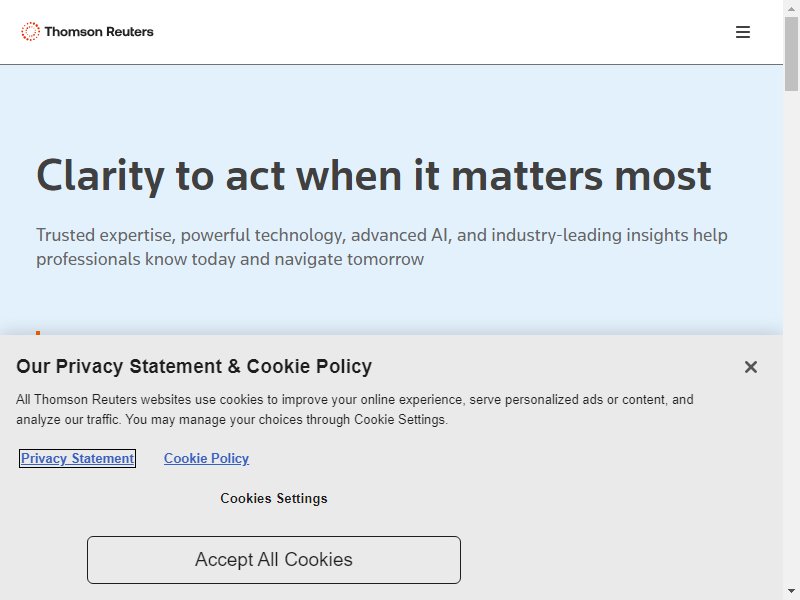Click the scrollbar up arrow
This screenshot has height=600, width=800.
click(791, 8)
